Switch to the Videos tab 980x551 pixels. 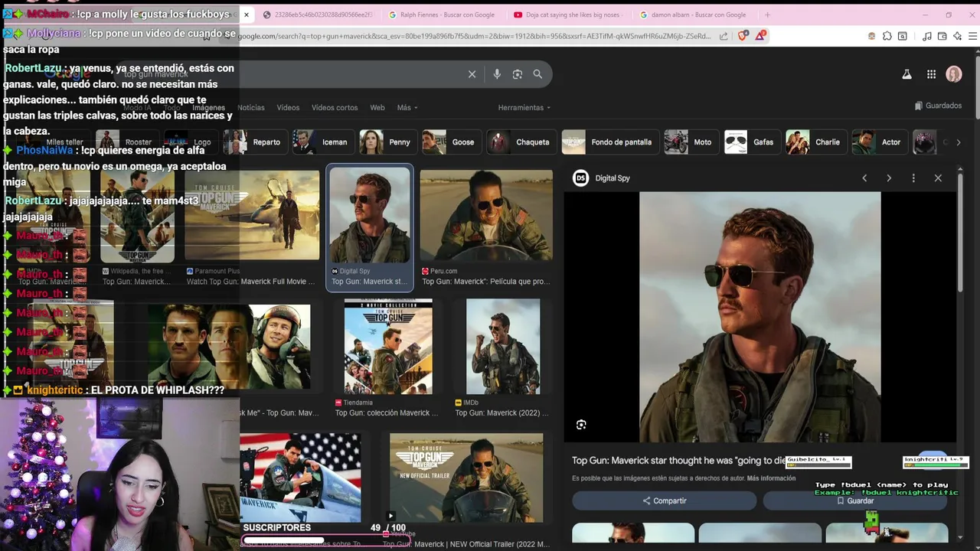coord(288,108)
